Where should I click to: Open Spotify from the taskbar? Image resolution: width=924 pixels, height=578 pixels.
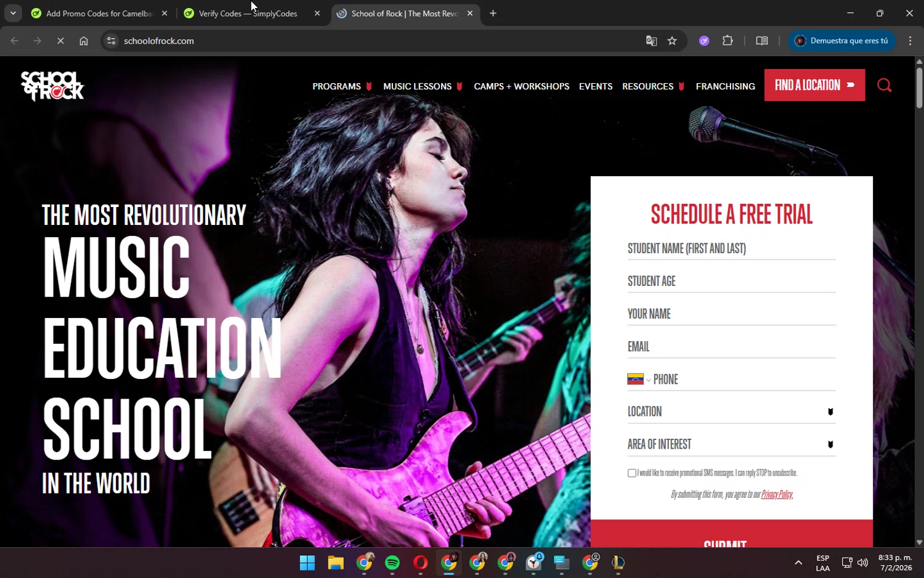392,563
